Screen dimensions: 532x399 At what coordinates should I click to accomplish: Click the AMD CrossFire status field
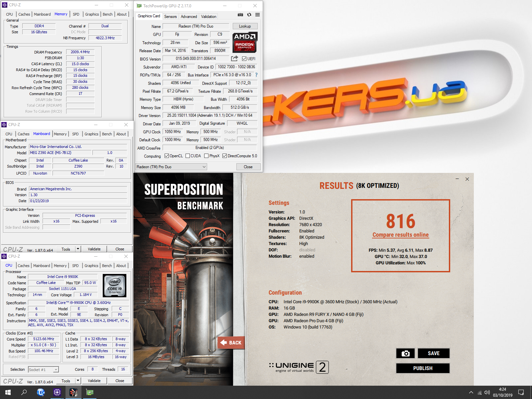209,148
